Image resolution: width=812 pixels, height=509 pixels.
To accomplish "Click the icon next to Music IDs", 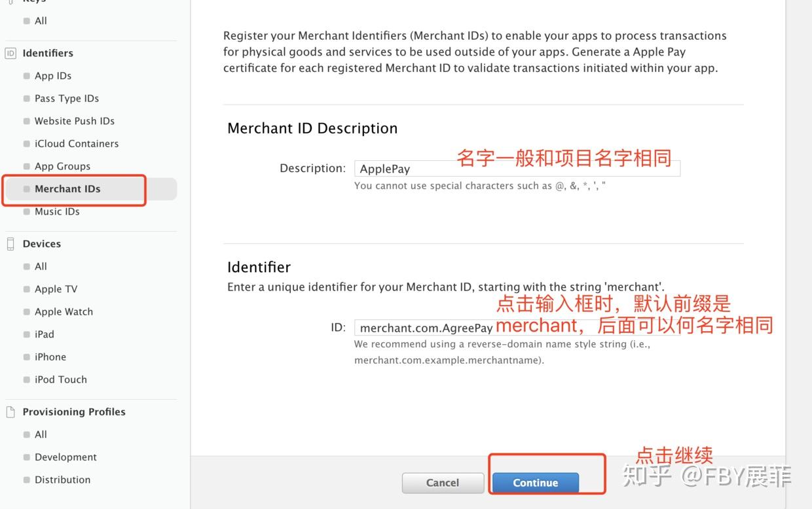I will coord(27,211).
